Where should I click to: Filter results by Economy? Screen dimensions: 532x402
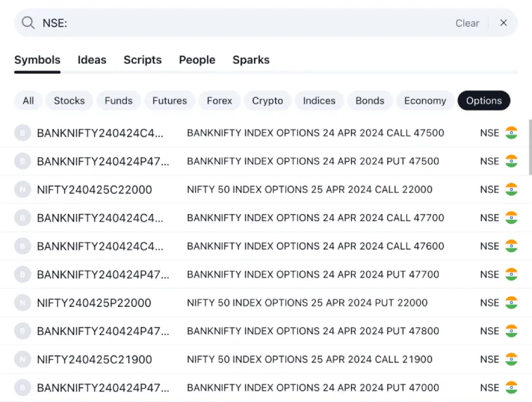pyautogui.click(x=425, y=101)
